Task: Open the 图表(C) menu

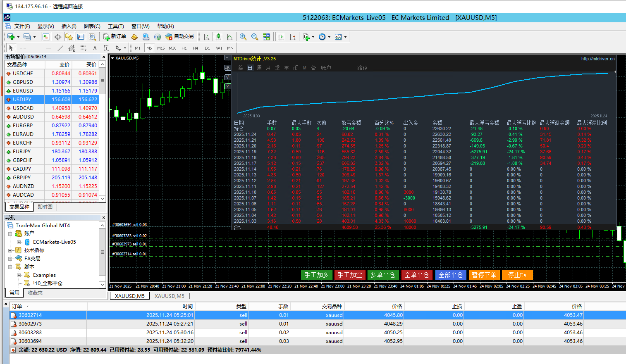Action: tap(92, 26)
